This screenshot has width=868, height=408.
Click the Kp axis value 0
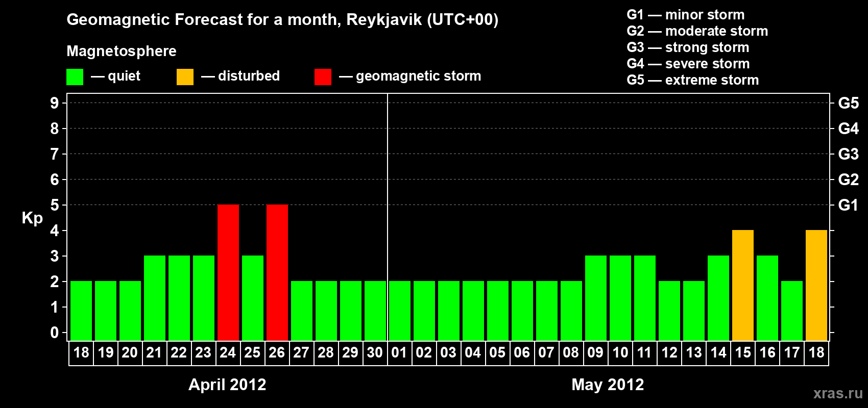[55, 333]
